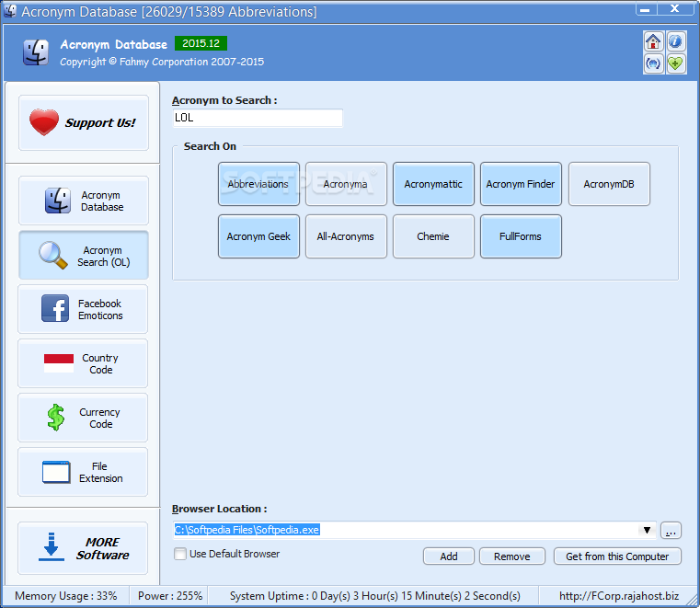Click the Acronym to Search input field
Image resolution: width=700 pixels, height=608 pixels.
(x=258, y=119)
